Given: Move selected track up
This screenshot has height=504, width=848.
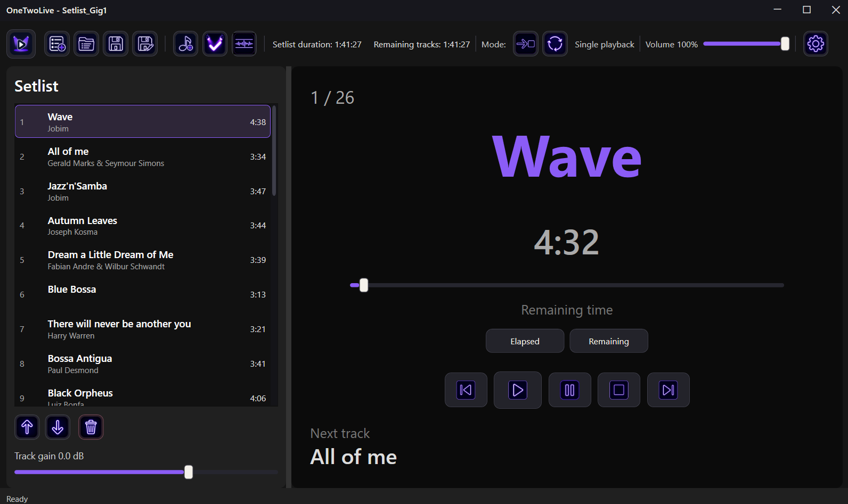Looking at the screenshot, I should pyautogui.click(x=27, y=427).
